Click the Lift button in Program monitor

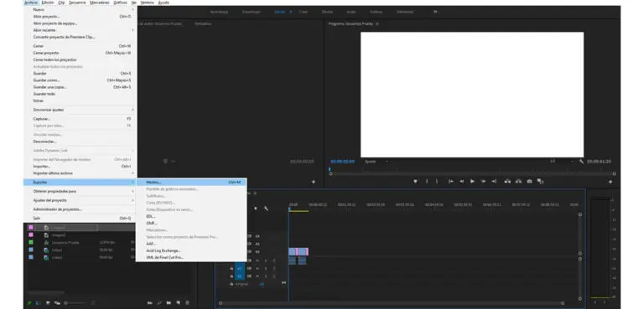pyautogui.click(x=507, y=182)
